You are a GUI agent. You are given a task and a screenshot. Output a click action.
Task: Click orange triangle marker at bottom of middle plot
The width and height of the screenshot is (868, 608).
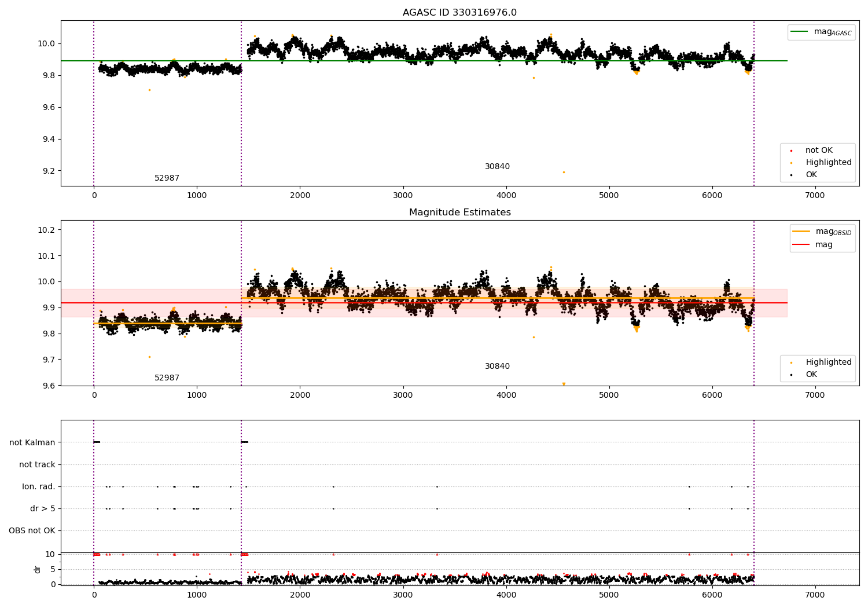[564, 384]
